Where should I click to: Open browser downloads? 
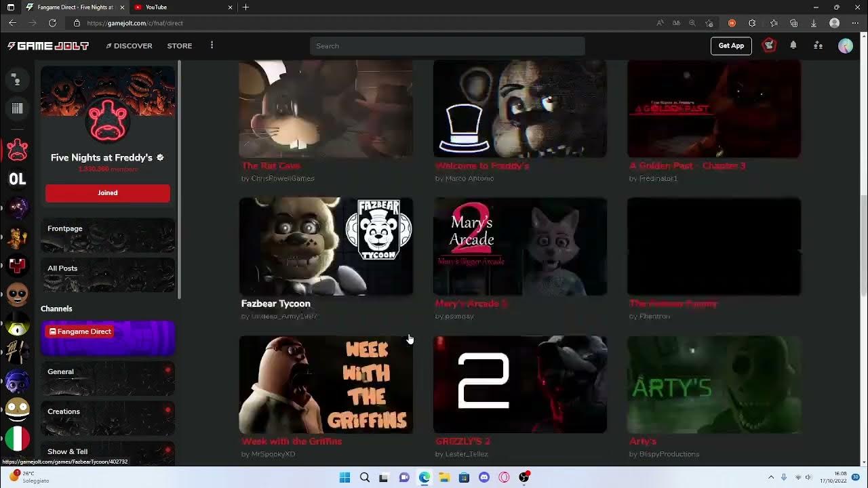[814, 23]
